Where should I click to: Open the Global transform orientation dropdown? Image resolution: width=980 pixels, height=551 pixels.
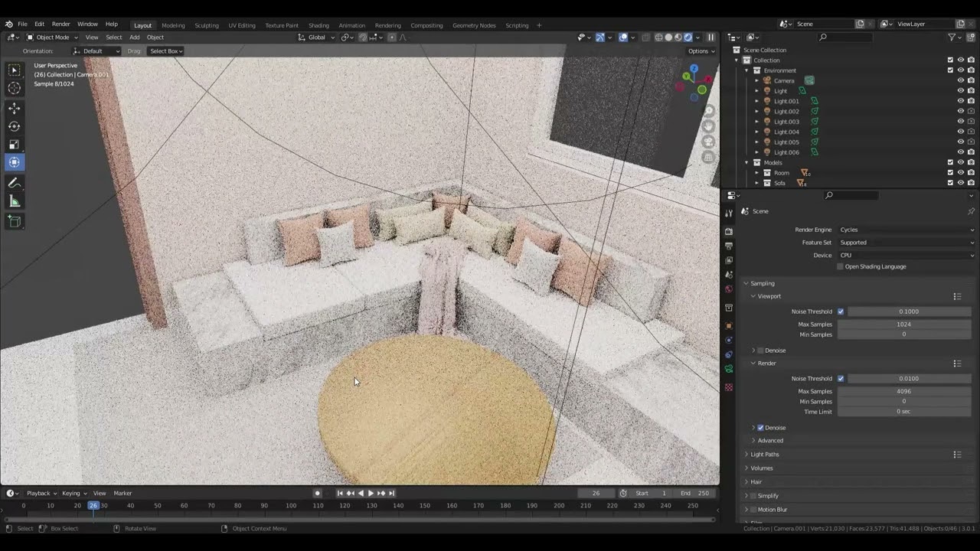click(316, 37)
